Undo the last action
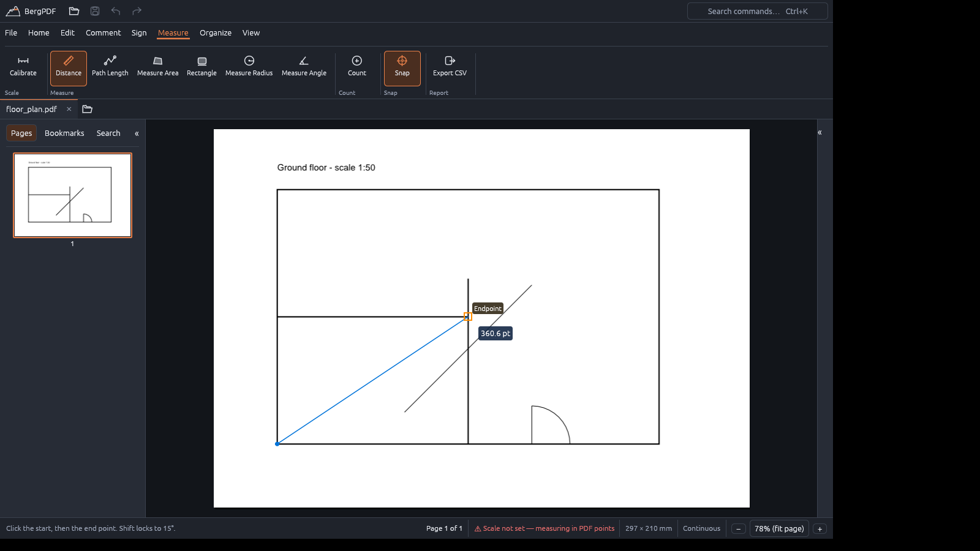980x551 pixels. coord(116,11)
